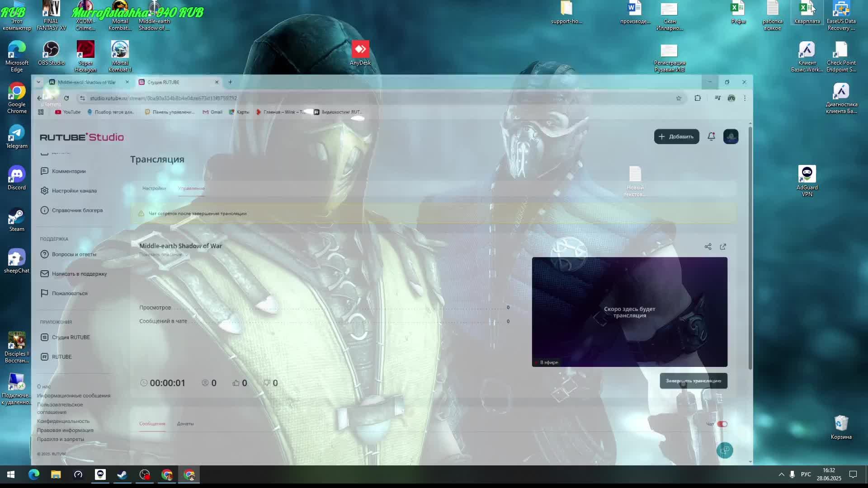The height and width of the screenshot is (488, 868).
Task: Click the YouTube bookmark
Action: [68, 112]
